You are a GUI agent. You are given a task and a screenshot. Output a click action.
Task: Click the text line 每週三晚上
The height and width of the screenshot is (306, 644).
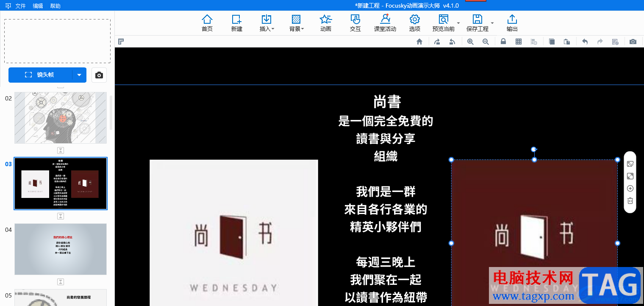click(x=386, y=262)
